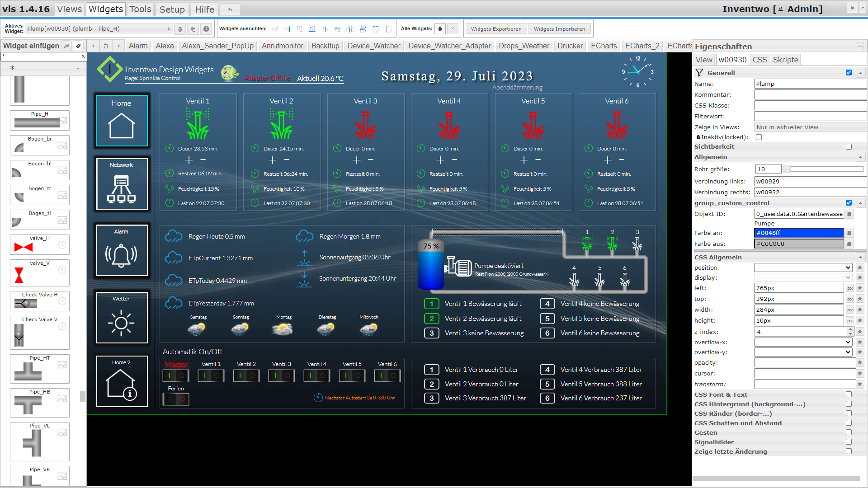Delete the active widget using trash icon

click(180, 28)
